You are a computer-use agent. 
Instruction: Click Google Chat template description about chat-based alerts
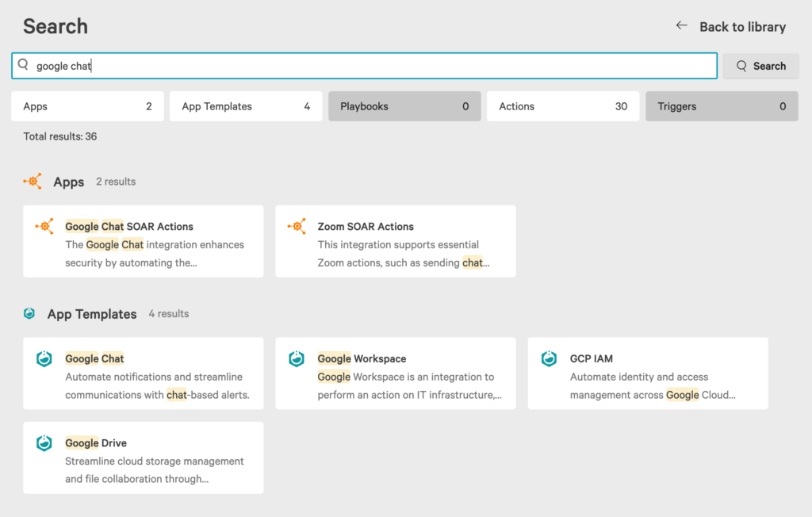pos(158,386)
